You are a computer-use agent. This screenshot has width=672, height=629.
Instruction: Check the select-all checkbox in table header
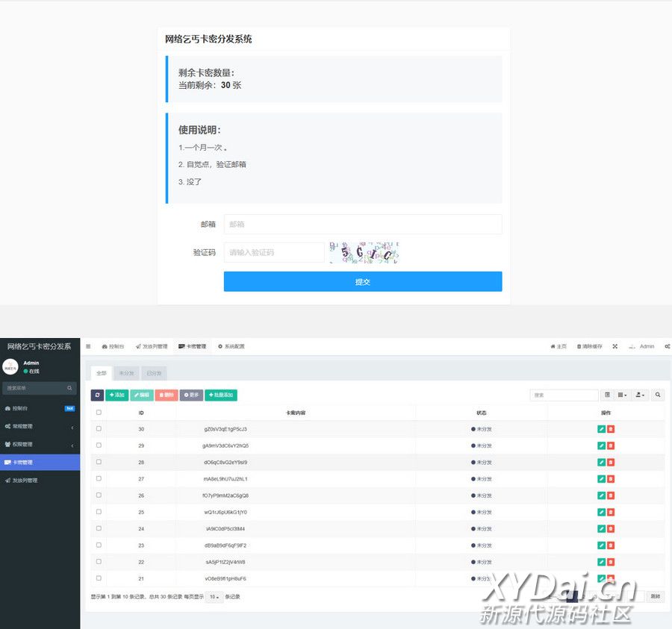99,412
